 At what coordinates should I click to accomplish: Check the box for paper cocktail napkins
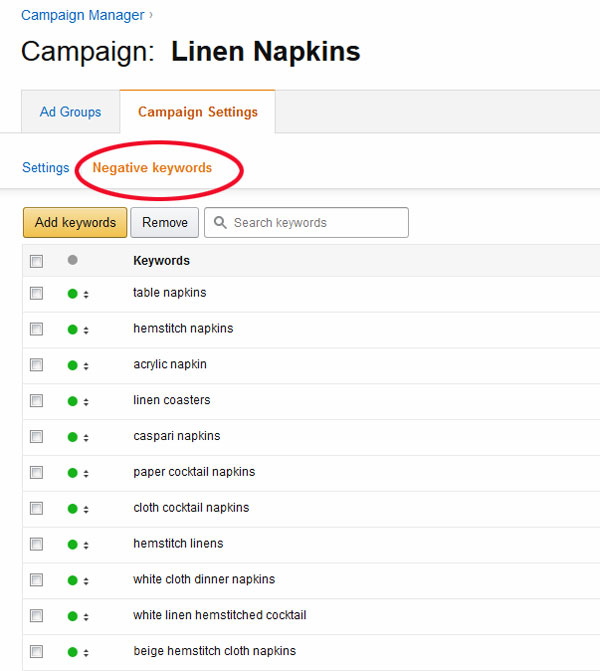coord(36,472)
